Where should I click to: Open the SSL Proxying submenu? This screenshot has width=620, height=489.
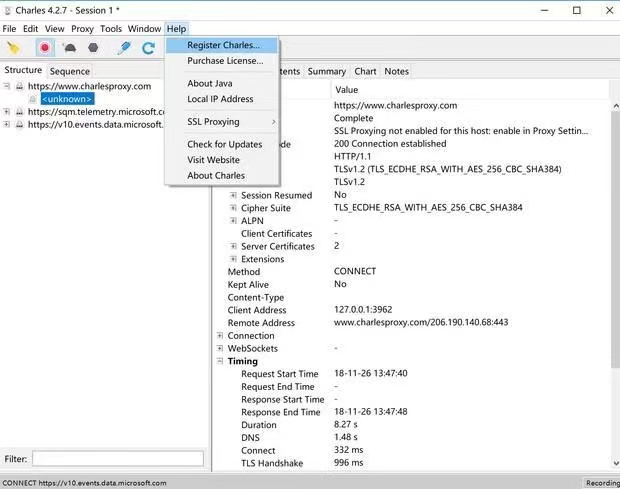point(223,122)
